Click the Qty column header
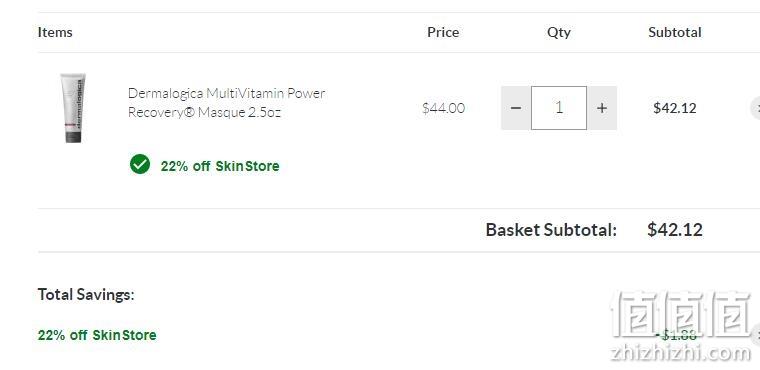The image size is (760, 370). pyautogui.click(x=559, y=32)
